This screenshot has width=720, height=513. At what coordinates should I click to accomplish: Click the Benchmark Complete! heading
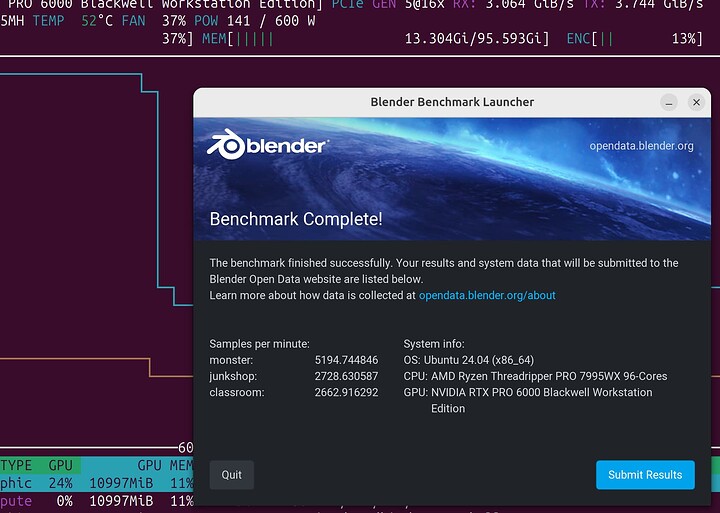pos(296,219)
